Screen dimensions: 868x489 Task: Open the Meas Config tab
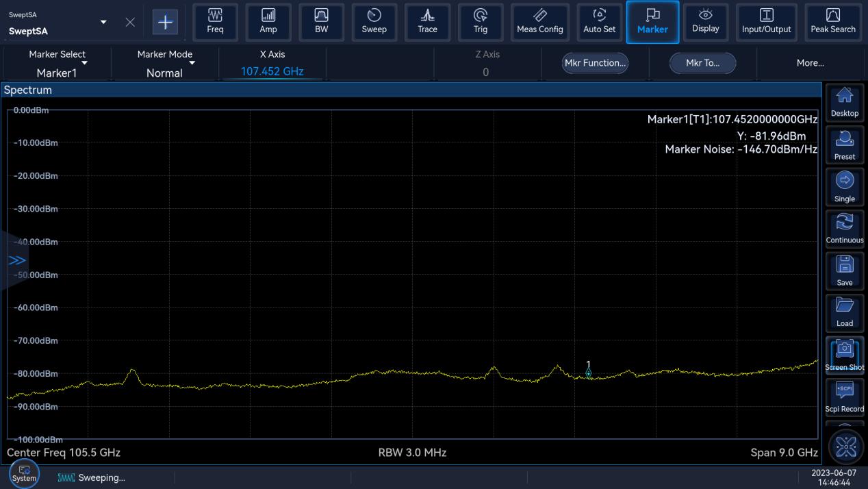point(539,22)
